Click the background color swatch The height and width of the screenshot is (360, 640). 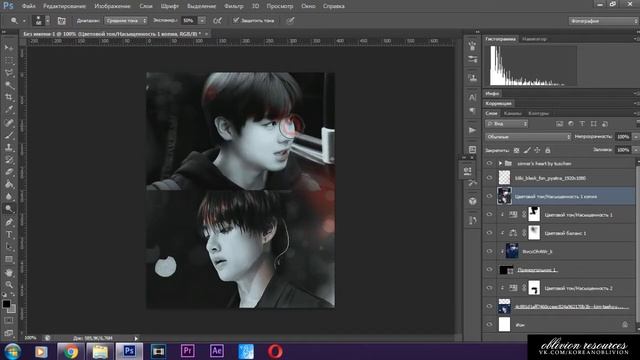(12, 309)
